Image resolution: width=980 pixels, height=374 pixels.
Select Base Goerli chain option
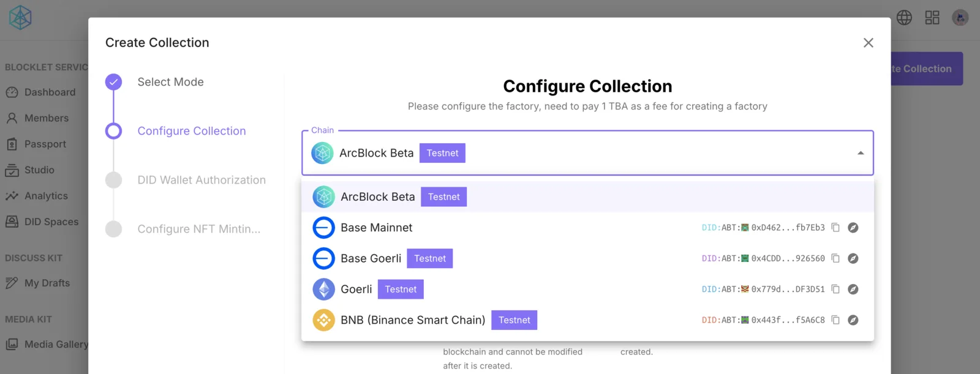(587, 258)
